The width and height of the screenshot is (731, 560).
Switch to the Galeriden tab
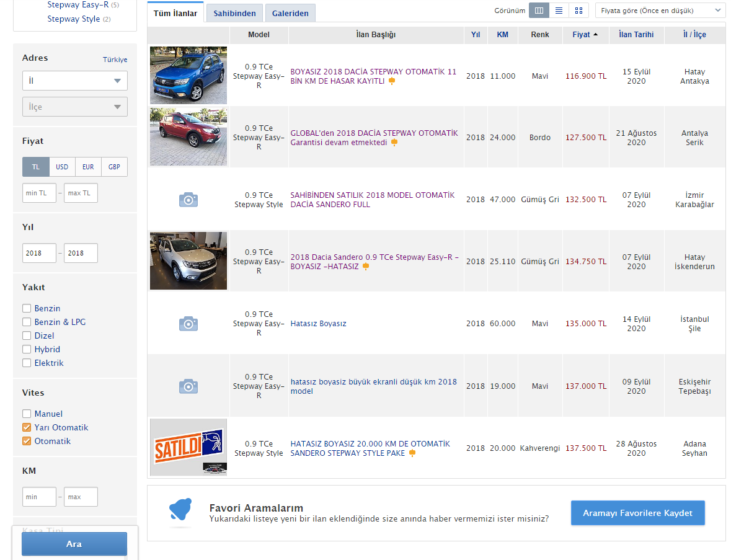(290, 13)
